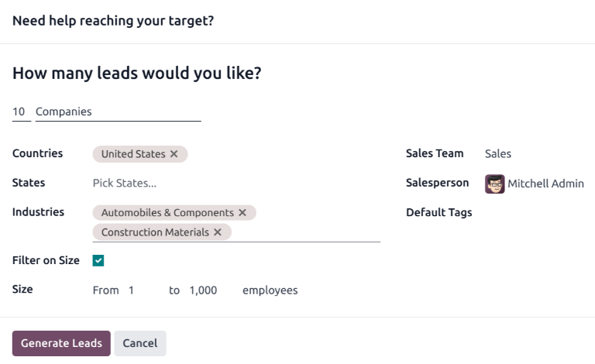Uncheck the Filter on Size checkbox

point(98,261)
